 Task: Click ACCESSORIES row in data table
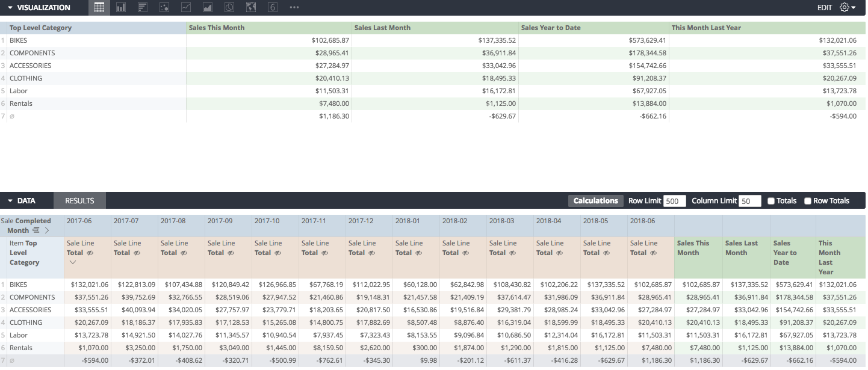point(433,310)
